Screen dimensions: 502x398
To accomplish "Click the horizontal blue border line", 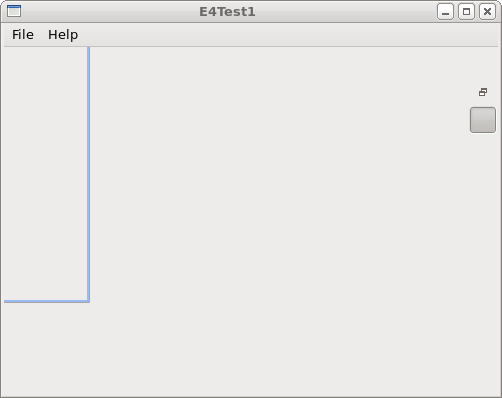I will [x=45, y=301].
